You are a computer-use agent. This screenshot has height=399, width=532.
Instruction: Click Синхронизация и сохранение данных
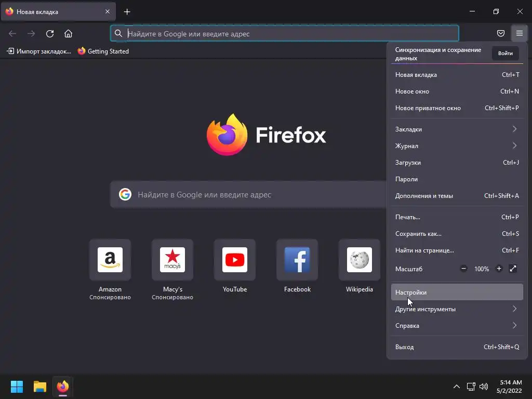point(438,54)
